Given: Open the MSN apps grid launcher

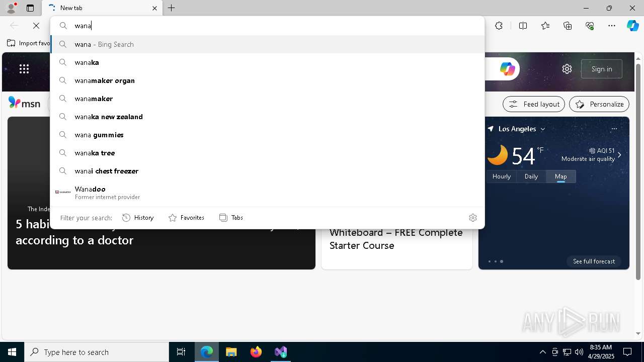Looking at the screenshot, I should click(24, 69).
